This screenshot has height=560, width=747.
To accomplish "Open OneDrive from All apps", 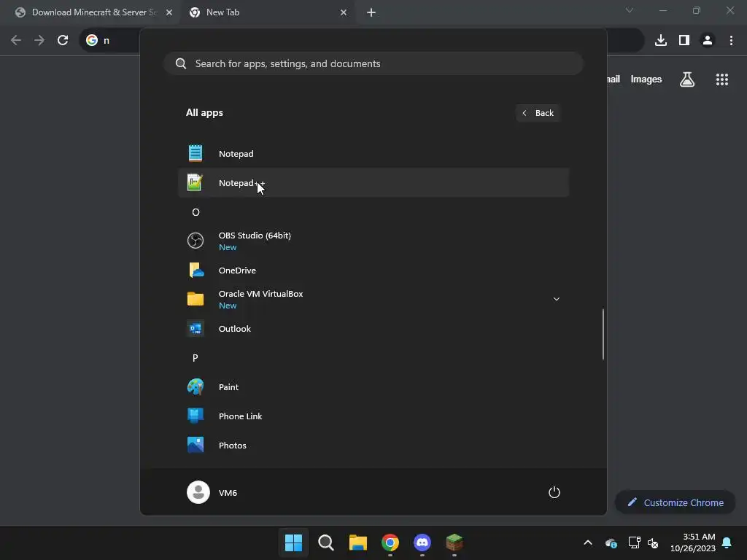I will 373,271.
